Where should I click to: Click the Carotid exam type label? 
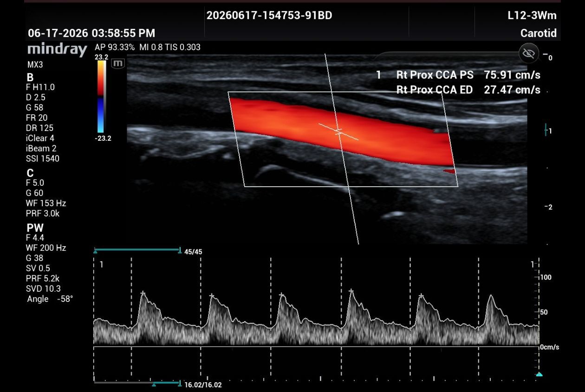539,33
